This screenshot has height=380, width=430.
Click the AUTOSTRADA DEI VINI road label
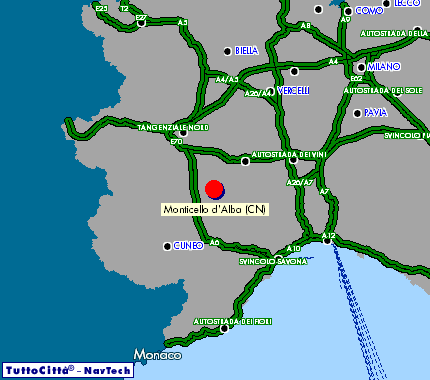[x=289, y=155]
